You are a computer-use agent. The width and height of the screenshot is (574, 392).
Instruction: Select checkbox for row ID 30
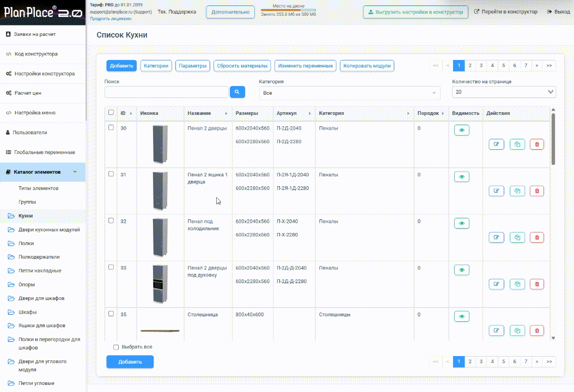[111, 127]
